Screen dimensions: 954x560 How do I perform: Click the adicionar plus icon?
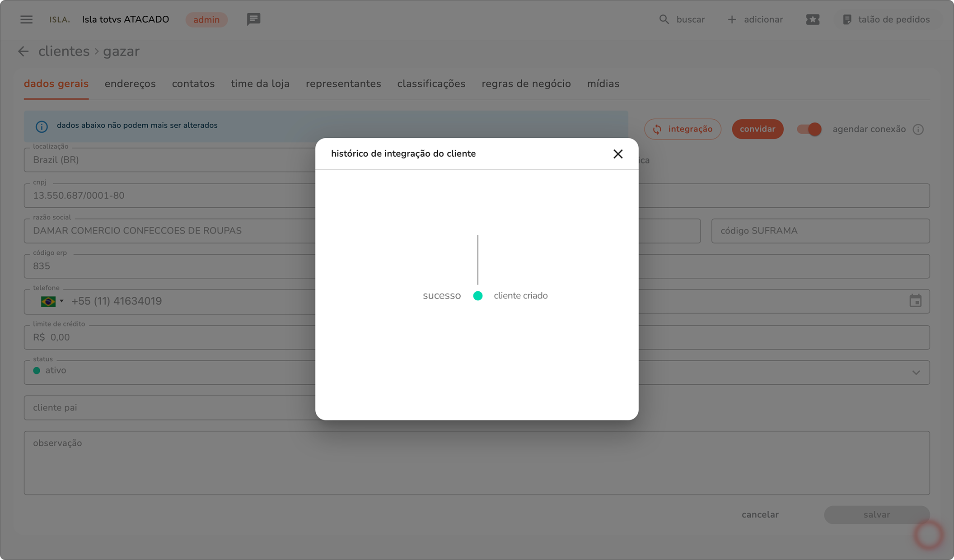coord(731,19)
